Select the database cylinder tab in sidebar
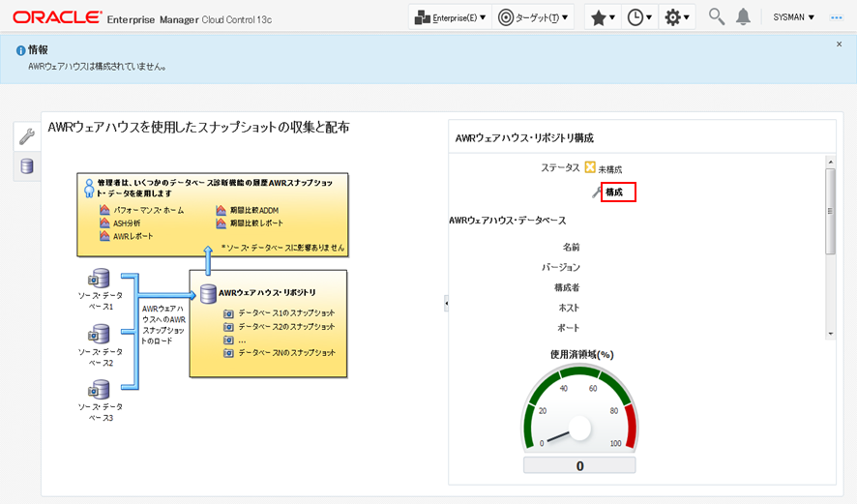This screenshot has height=504, width=857. coord(27,166)
